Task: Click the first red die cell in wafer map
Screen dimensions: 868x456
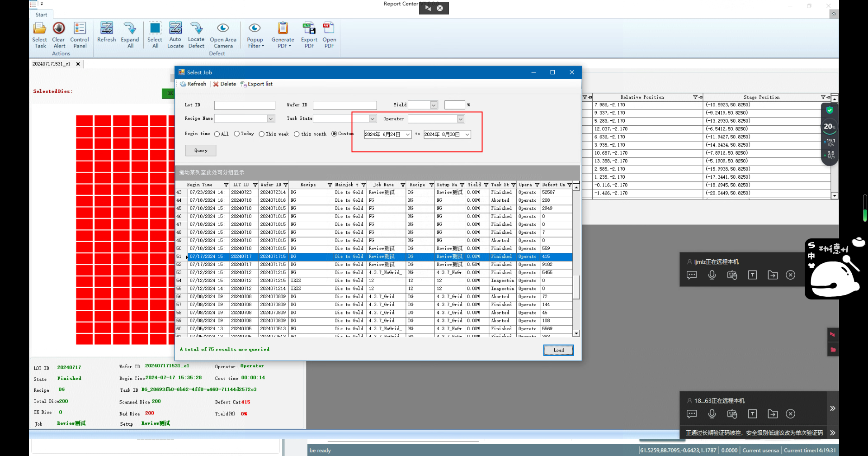Action: click(84, 121)
